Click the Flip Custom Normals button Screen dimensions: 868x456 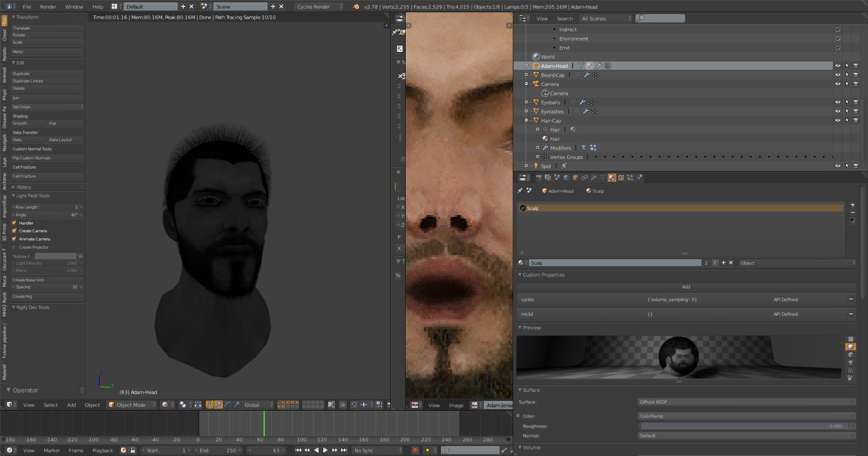tap(47, 158)
